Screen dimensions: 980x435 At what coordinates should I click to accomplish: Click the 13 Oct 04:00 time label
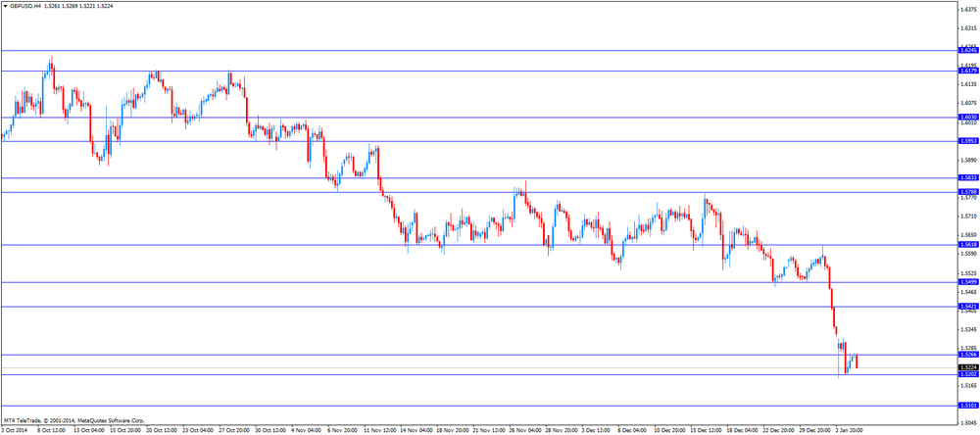pos(89,431)
